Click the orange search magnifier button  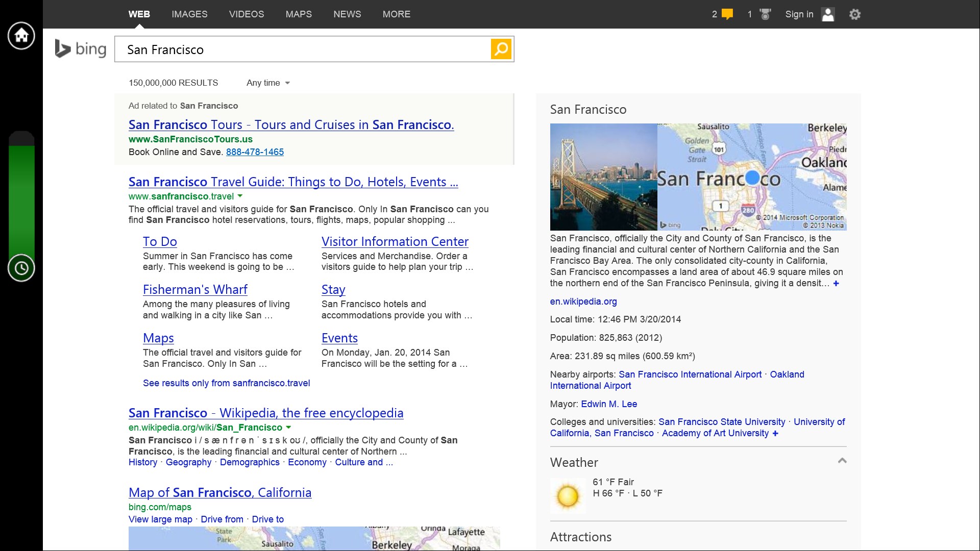click(501, 49)
